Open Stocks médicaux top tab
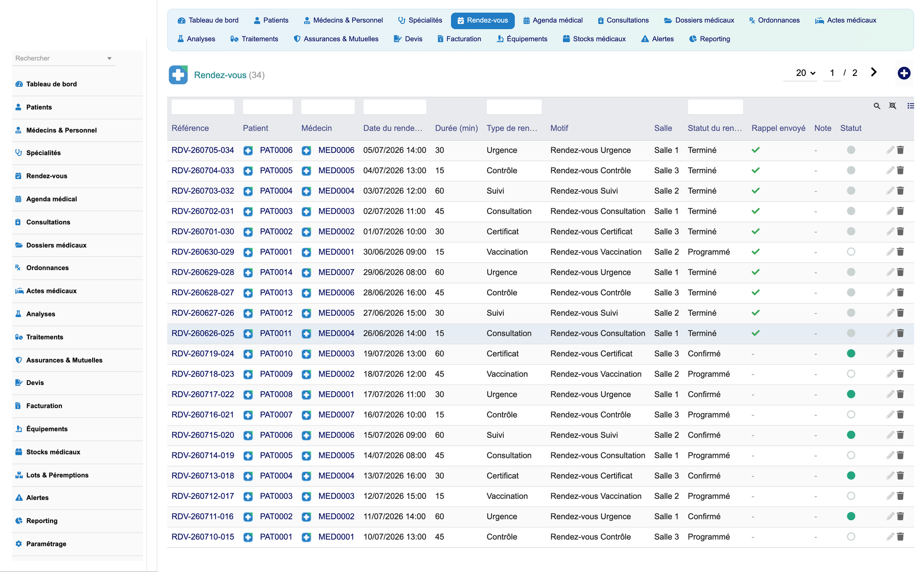 [x=594, y=39]
